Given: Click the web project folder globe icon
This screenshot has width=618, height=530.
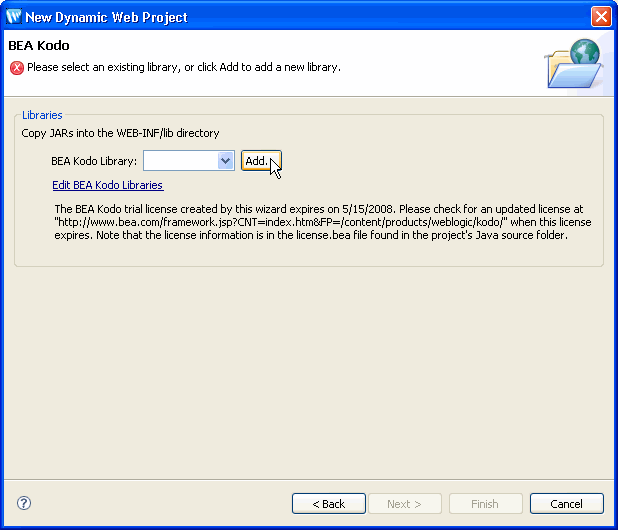Looking at the screenshot, I should click(x=575, y=63).
